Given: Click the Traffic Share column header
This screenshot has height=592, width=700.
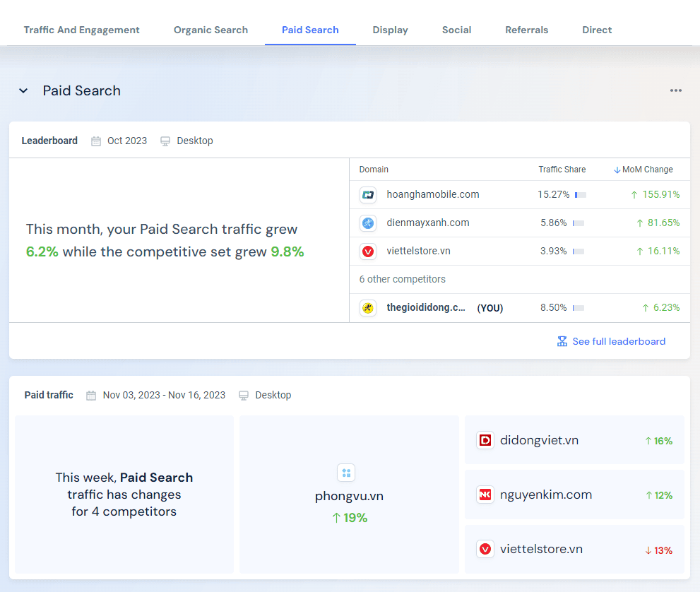Looking at the screenshot, I should point(562,170).
